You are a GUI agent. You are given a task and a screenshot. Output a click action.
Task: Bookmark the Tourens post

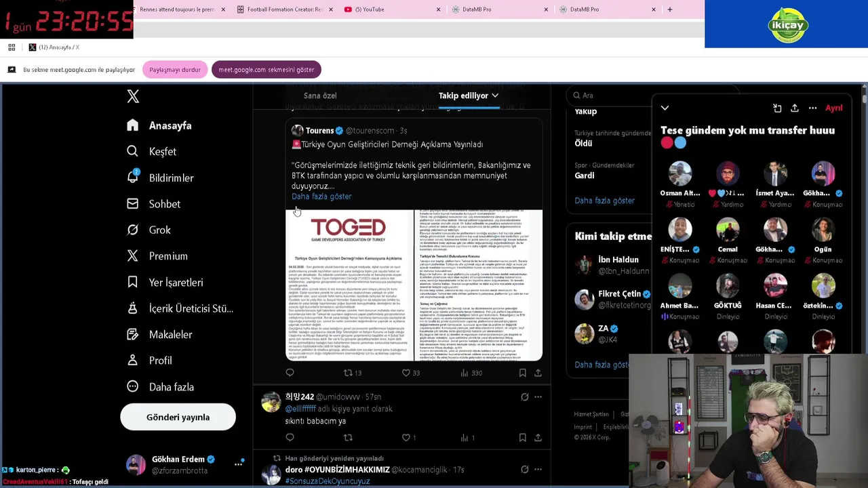coord(522,372)
